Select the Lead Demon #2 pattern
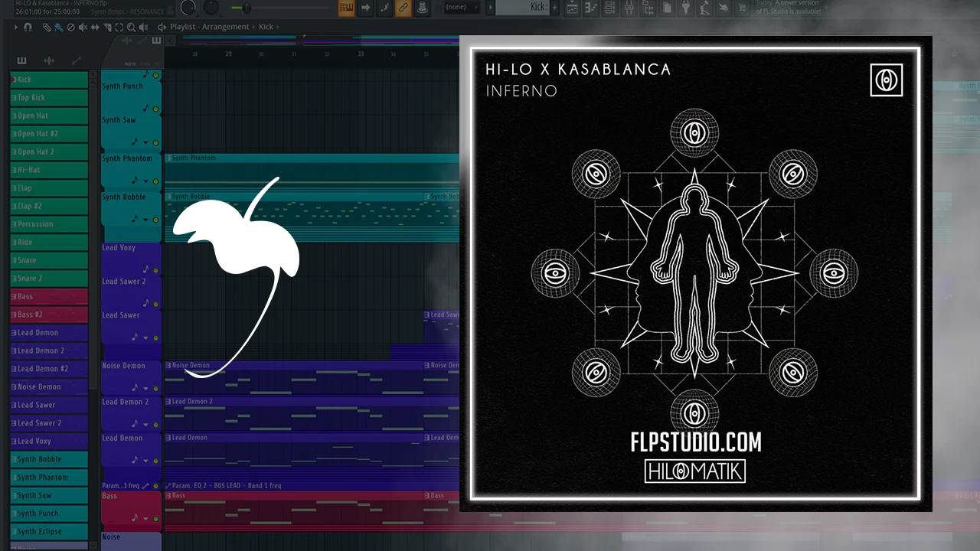The image size is (980, 551). [49, 369]
